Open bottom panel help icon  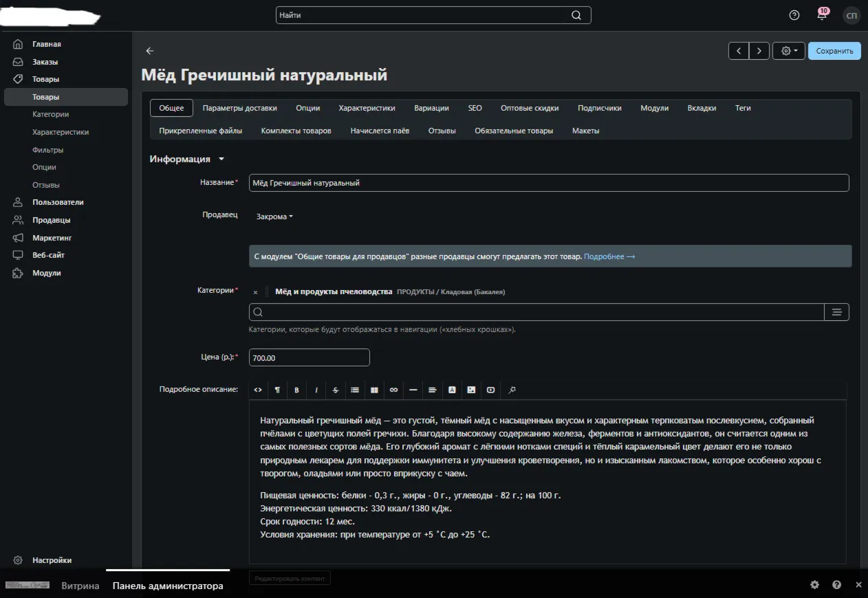coord(836,585)
